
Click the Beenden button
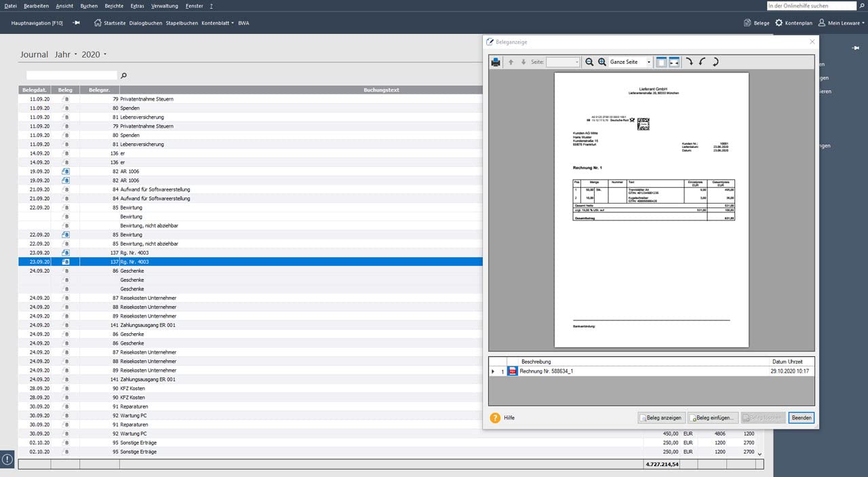(801, 417)
